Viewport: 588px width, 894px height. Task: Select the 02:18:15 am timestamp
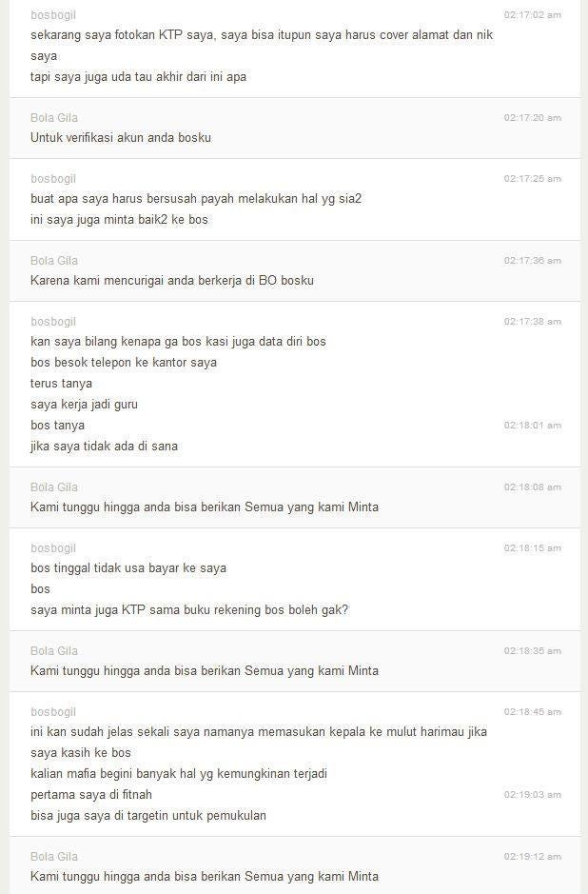[x=532, y=548]
